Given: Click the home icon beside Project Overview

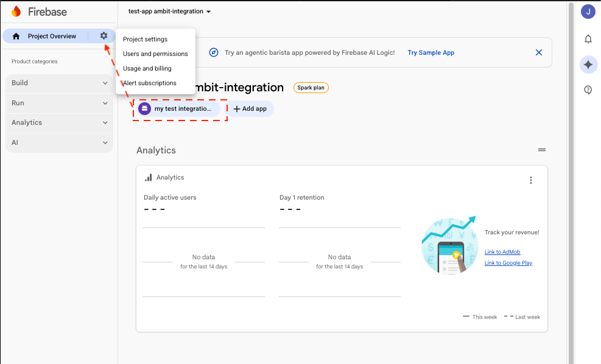Looking at the screenshot, I should click(x=15, y=36).
